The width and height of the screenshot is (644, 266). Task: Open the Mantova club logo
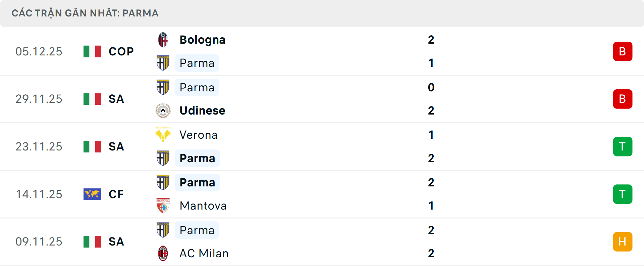coord(163,206)
